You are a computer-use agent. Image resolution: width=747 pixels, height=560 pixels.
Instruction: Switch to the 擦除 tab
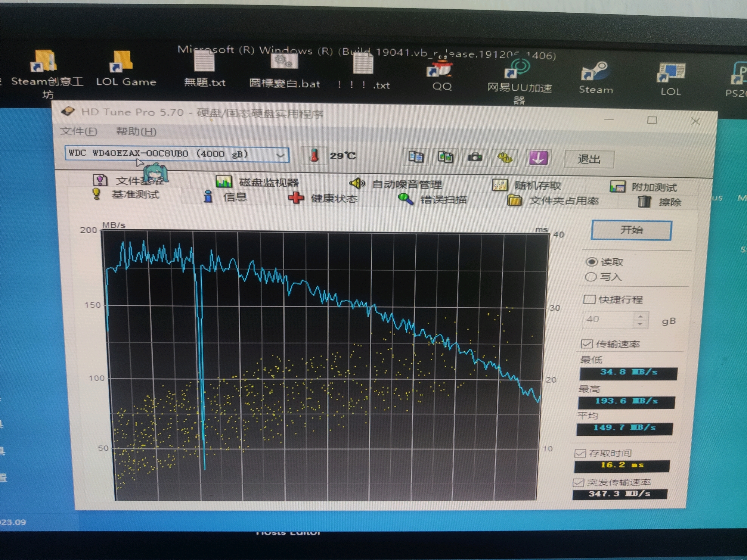coord(659,202)
